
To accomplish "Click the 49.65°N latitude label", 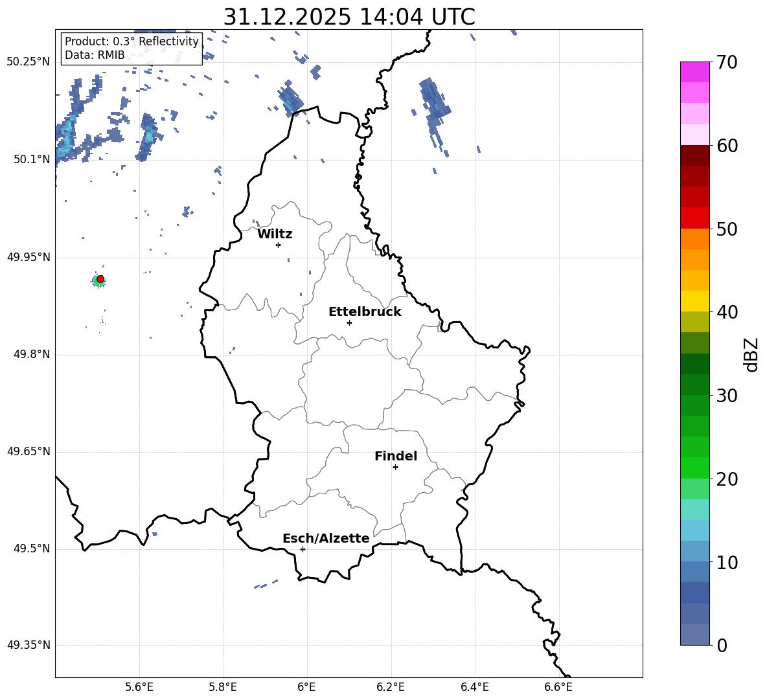I will [x=29, y=451].
